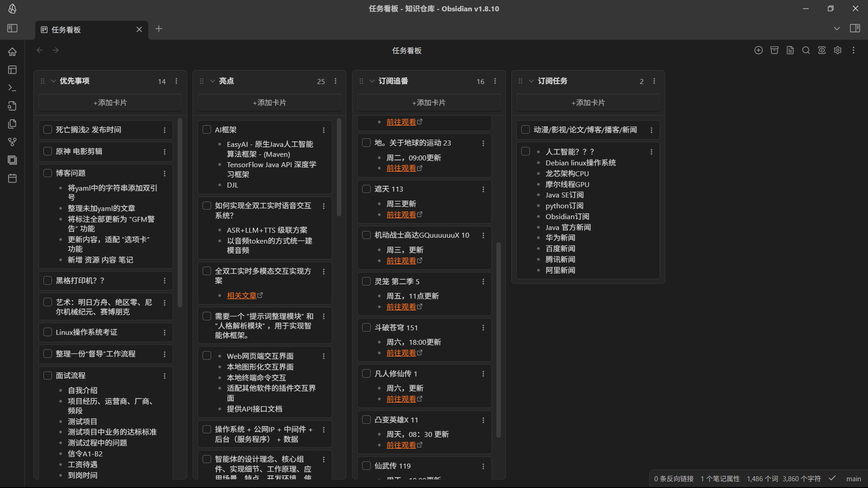Collapse the 订阅追番 list chevron
868x488 pixels.
point(372,81)
